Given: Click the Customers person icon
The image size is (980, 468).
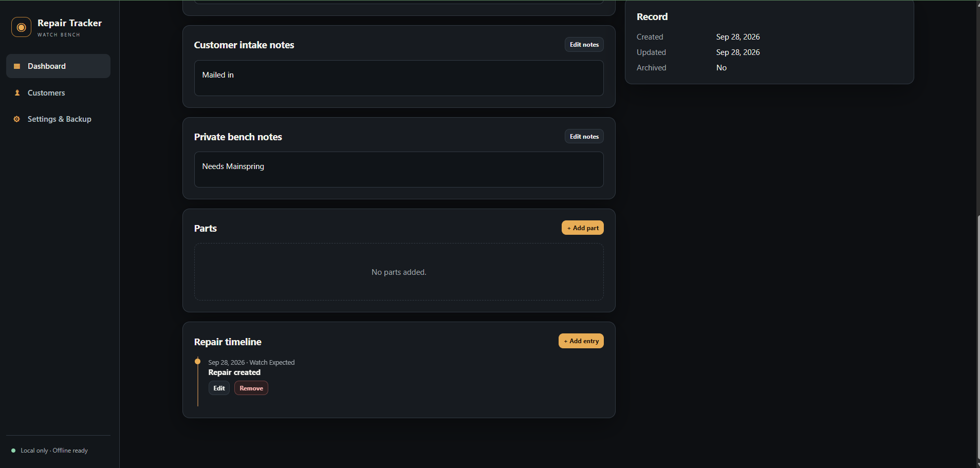Looking at the screenshot, I should [x=17, y=93].
